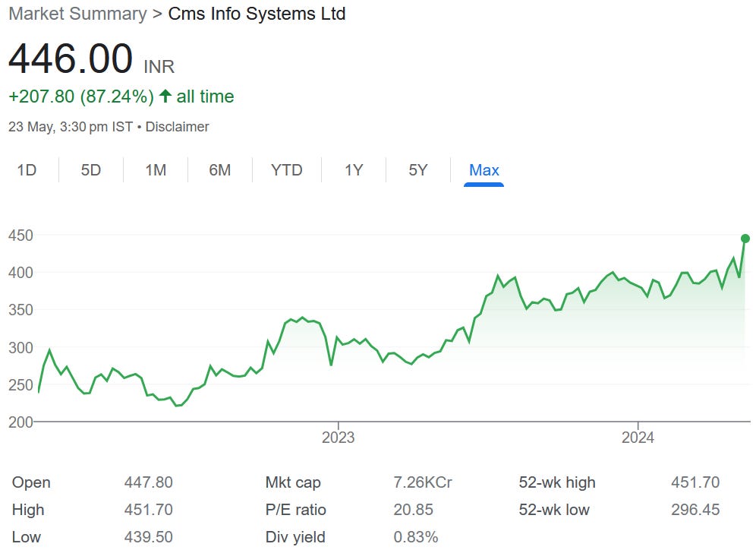Click the Div yield label
Screen dimensions: 756x550
295,537
